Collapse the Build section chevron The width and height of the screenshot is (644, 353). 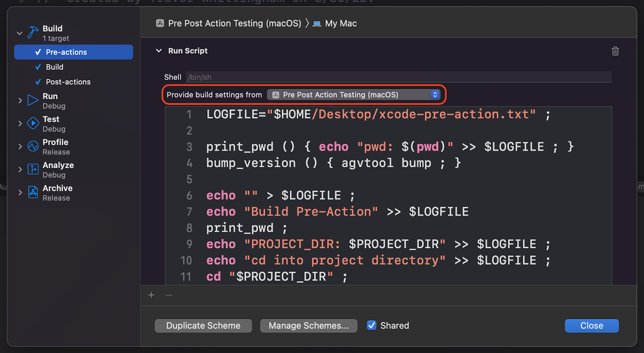(20, 33)
